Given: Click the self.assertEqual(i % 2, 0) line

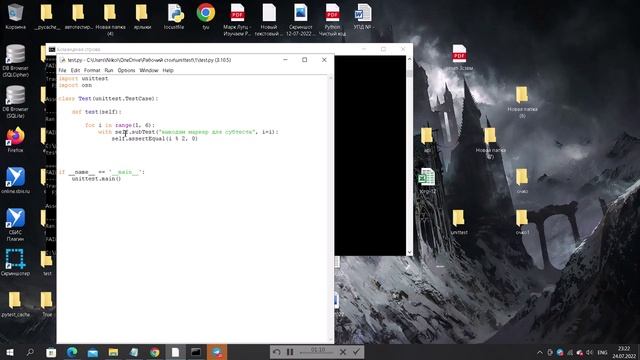Looking at the screenshot, I should click(x=155, y=139).
